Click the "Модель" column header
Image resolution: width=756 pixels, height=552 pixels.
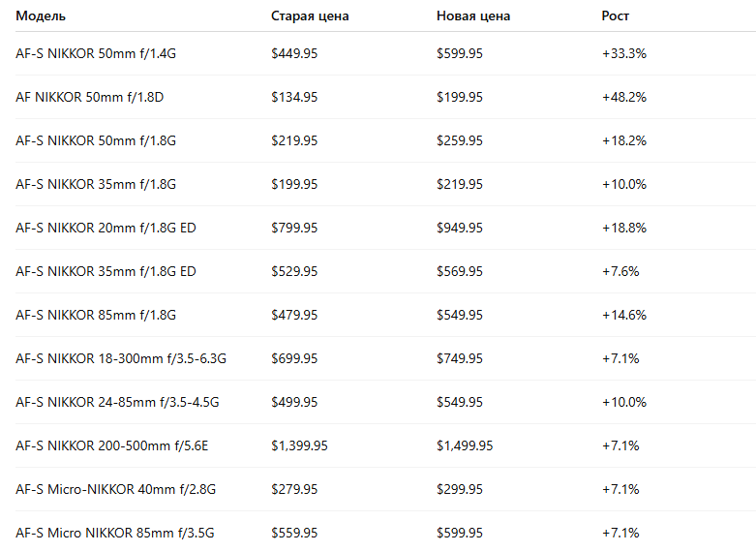42,15
